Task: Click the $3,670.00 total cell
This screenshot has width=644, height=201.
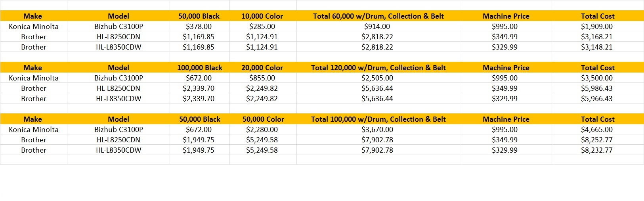Action: click(x=377, y=130)
